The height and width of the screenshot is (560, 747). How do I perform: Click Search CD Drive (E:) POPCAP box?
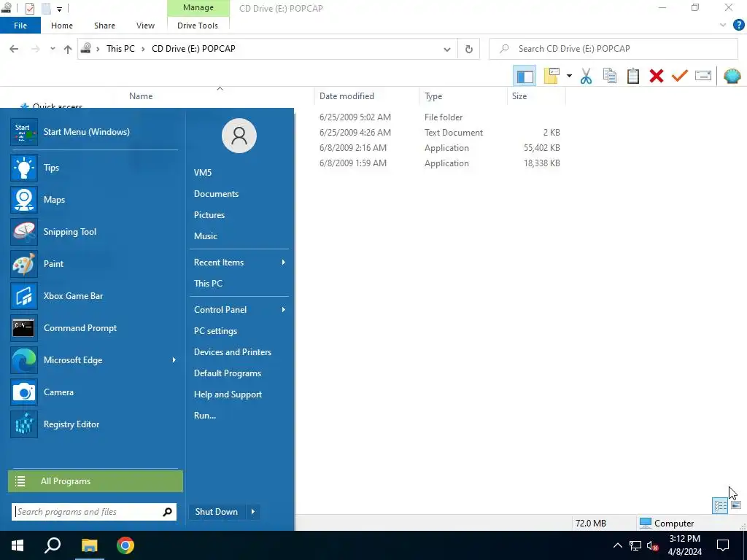613,49
